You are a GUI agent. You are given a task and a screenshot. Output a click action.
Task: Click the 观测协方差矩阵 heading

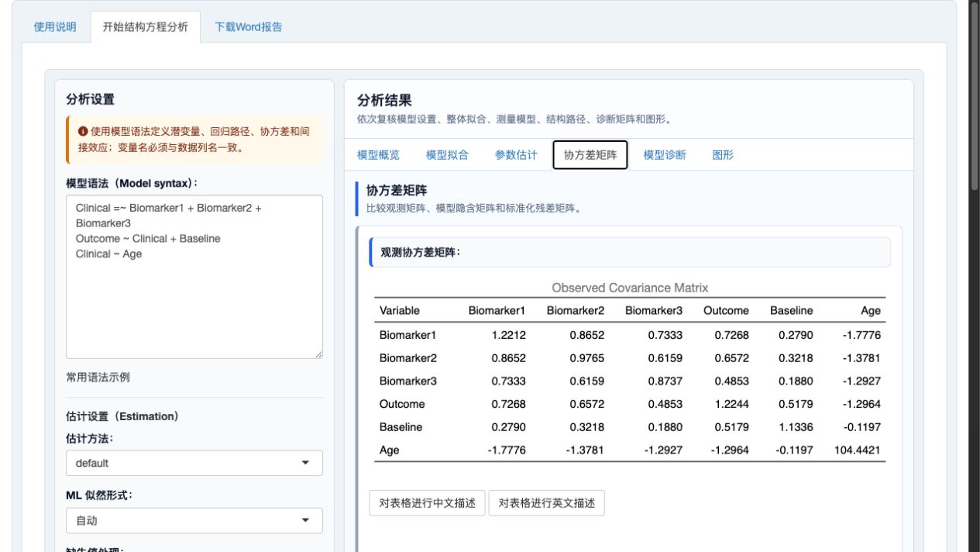coord(421,252)
